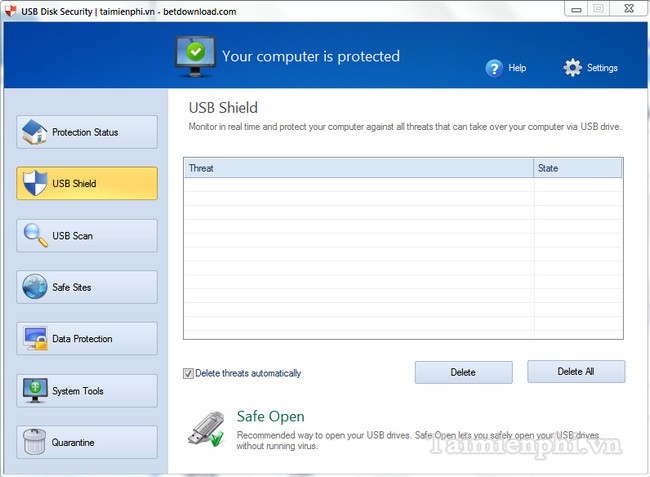Select the USB Shield label in sidebar
The width and height of the screenshot is (650, 477).
(x=74, y=183)
